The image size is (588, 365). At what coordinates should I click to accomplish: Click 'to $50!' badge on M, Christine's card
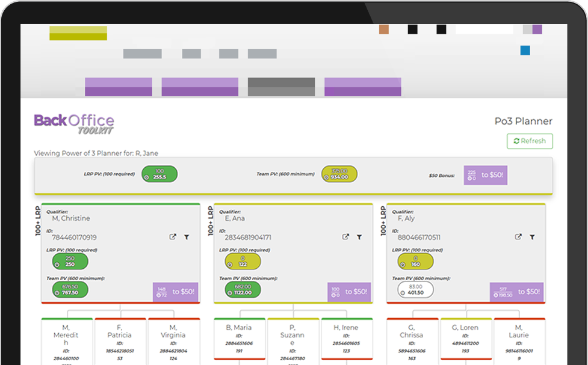[x=175, y=292]
